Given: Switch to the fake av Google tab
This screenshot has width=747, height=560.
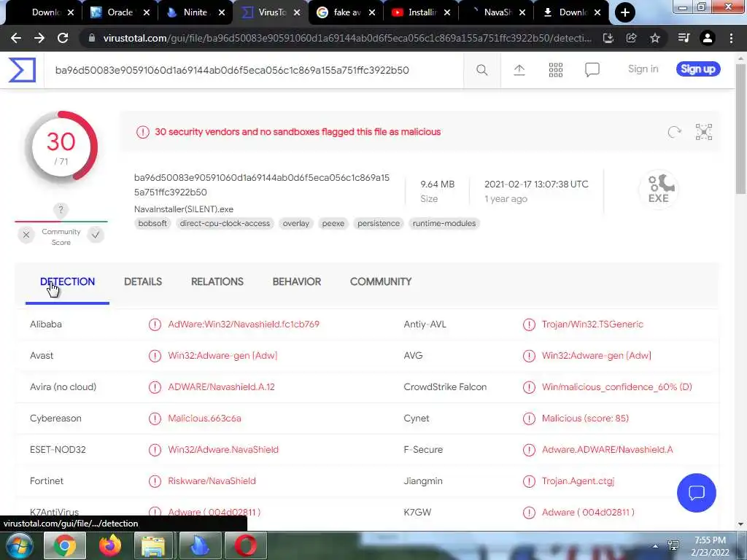Looking at the screenshot, I should pyautogui.click(x=345, y=12).
